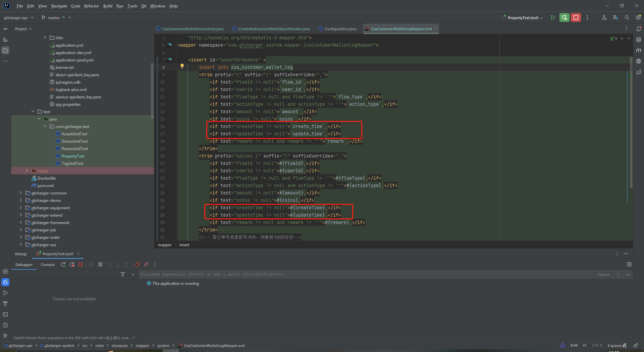Pause the program in the debugger toolbar
644x352 pixels.
tap(100, 265)
